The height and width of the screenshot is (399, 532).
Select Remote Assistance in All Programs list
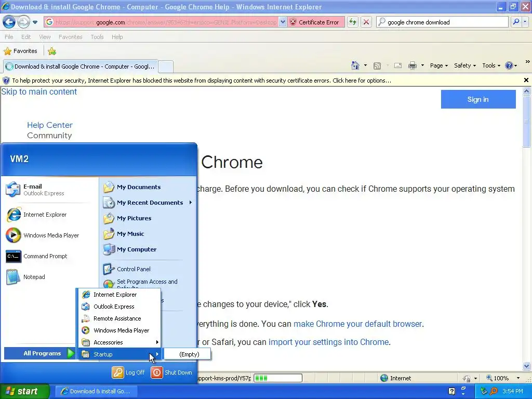point(119,318)
